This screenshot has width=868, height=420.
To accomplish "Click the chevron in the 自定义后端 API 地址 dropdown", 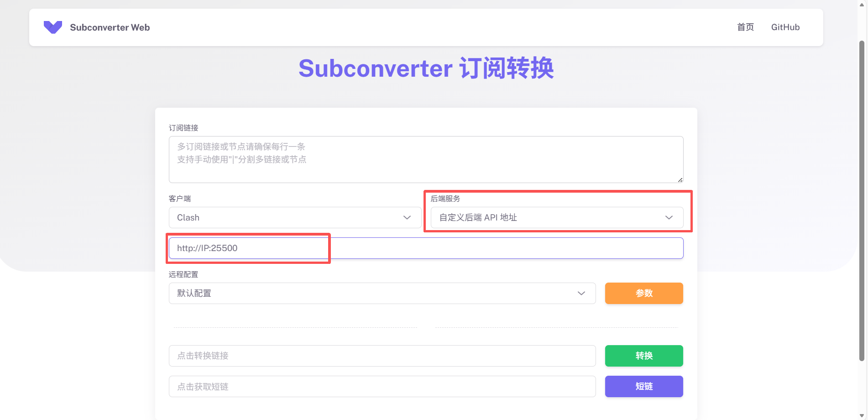I will (669, 218).
